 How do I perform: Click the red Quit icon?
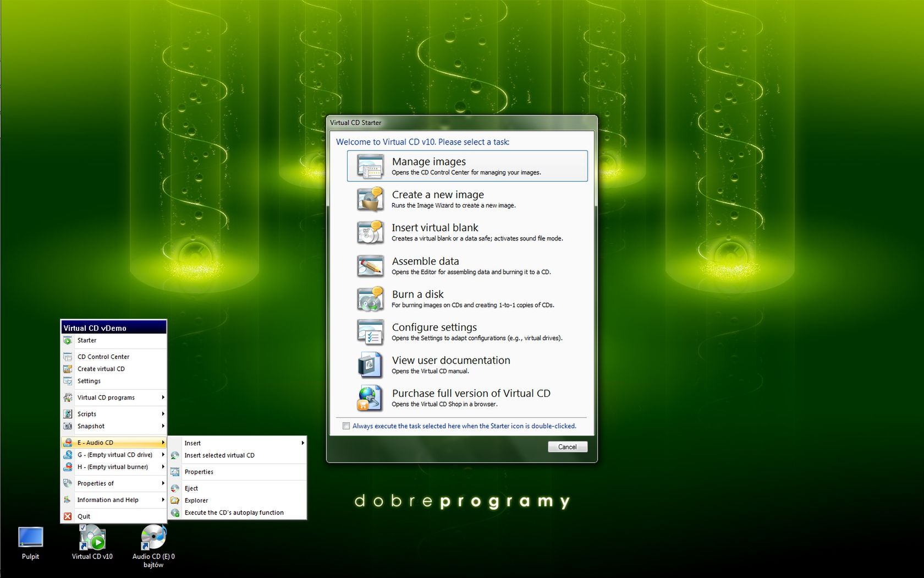(x=68, y=516)
